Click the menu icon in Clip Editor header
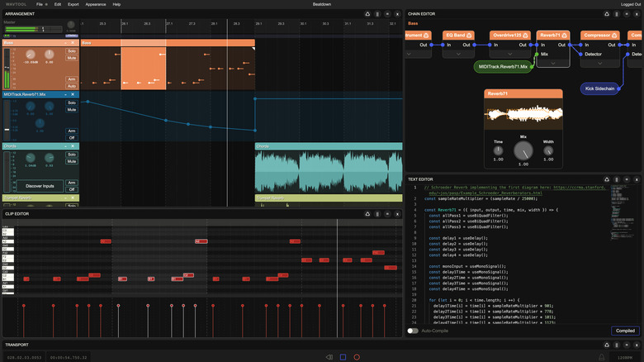This screenshot has width=644, height=362. pos(387,214)
